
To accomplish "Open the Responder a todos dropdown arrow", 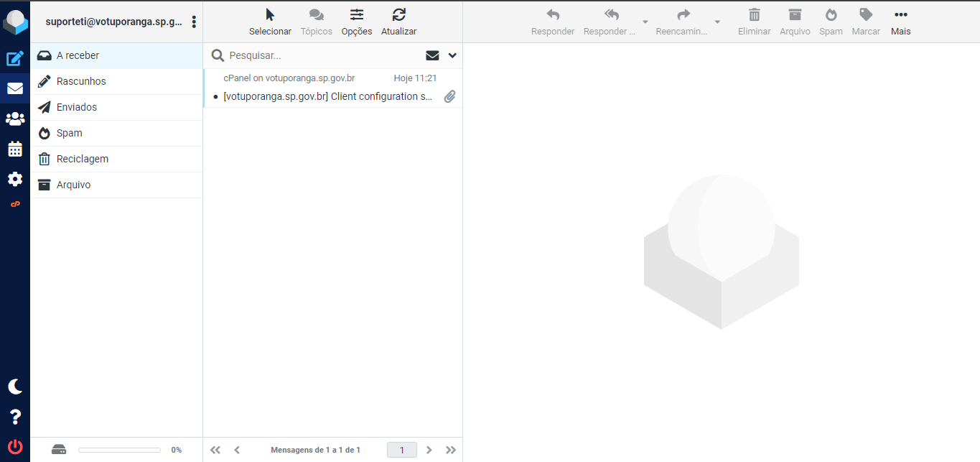I will click(645, 22).
